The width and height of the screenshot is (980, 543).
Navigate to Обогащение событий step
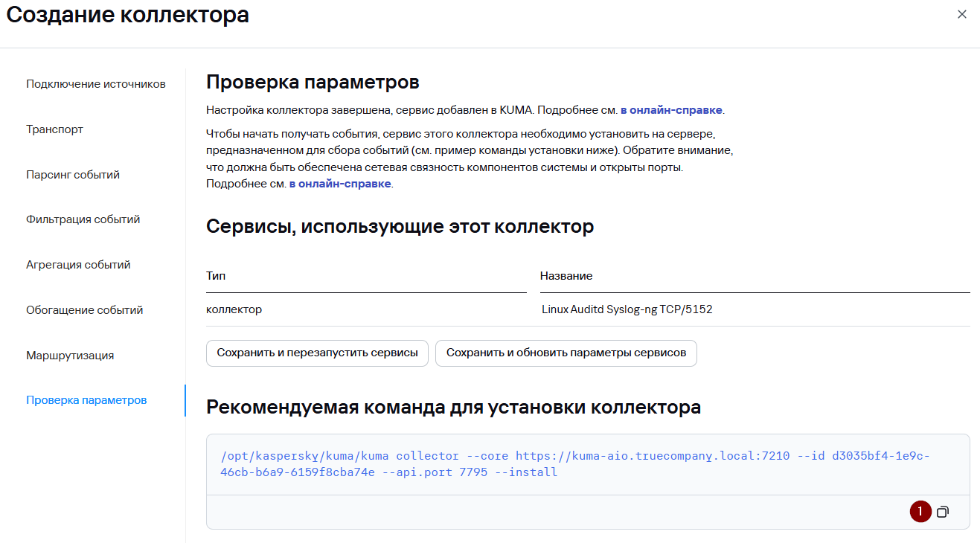[x=84, y=310]
